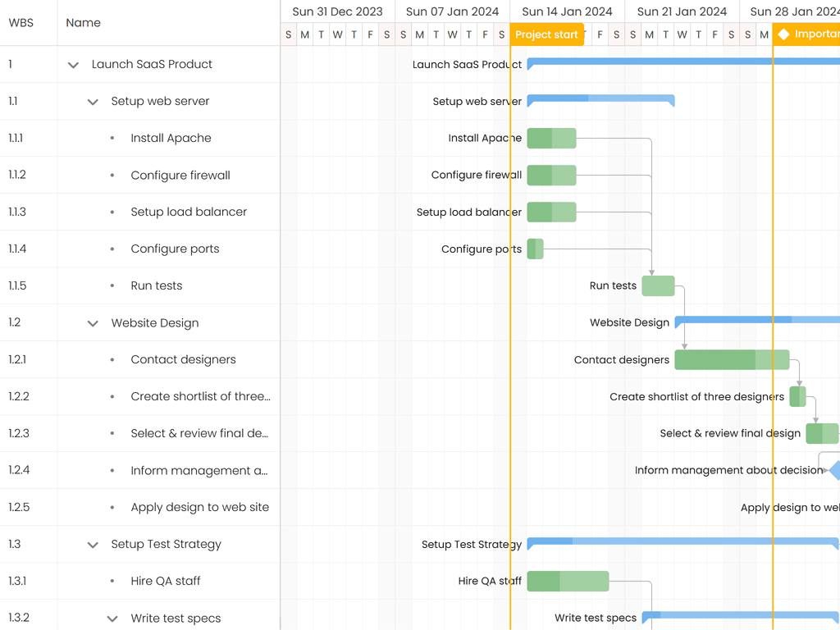Click the Important milestone diamond icon
The image size is (840, 630).
[x=783, y=34]
